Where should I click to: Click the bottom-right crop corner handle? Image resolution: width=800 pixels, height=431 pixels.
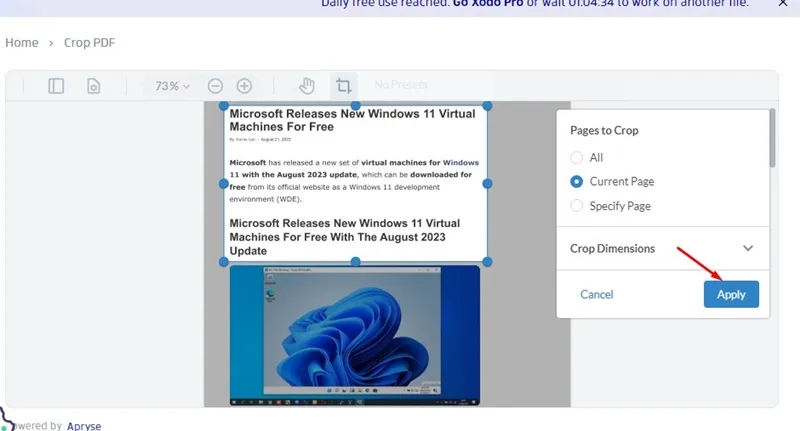click(x=487, y=262)
